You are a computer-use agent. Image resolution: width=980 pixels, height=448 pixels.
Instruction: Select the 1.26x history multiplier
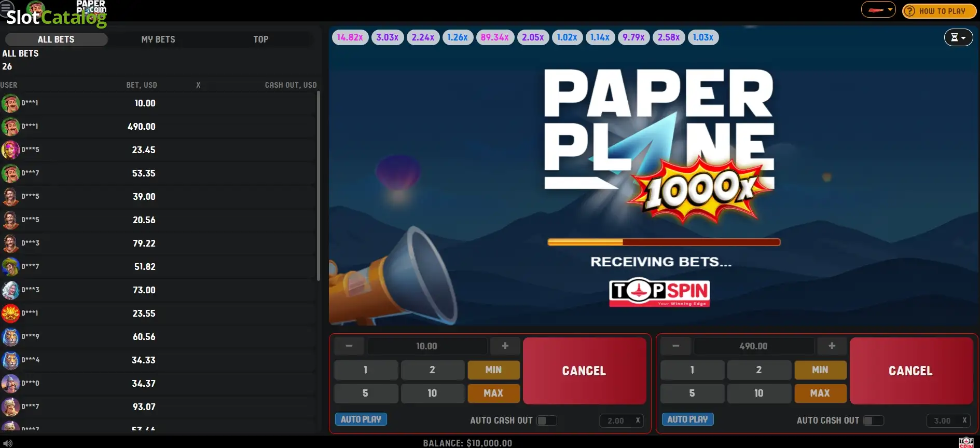point(458,37)
